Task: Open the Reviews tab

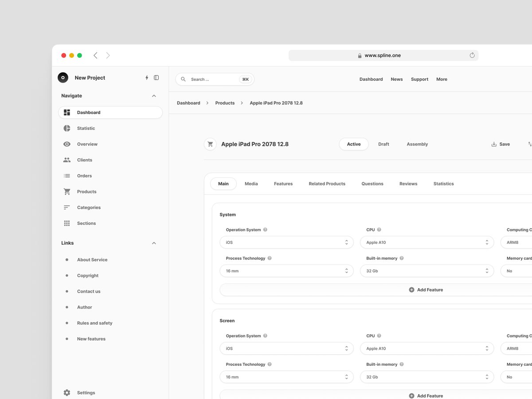Action: (x=408, y=184)
